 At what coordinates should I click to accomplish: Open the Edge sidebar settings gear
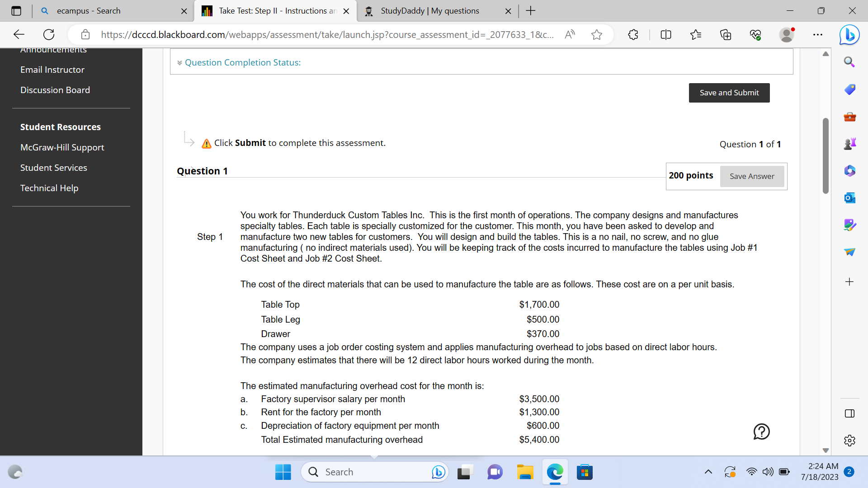849,440
